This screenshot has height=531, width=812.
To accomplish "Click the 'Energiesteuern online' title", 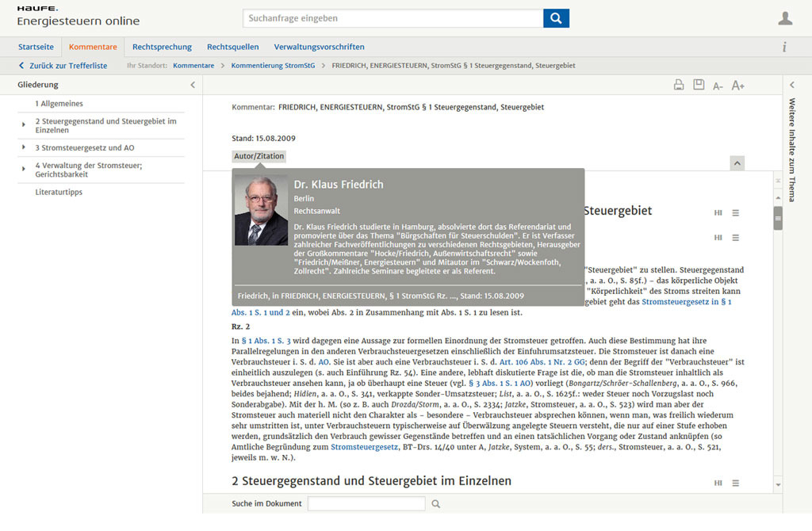I will (79, 21).
